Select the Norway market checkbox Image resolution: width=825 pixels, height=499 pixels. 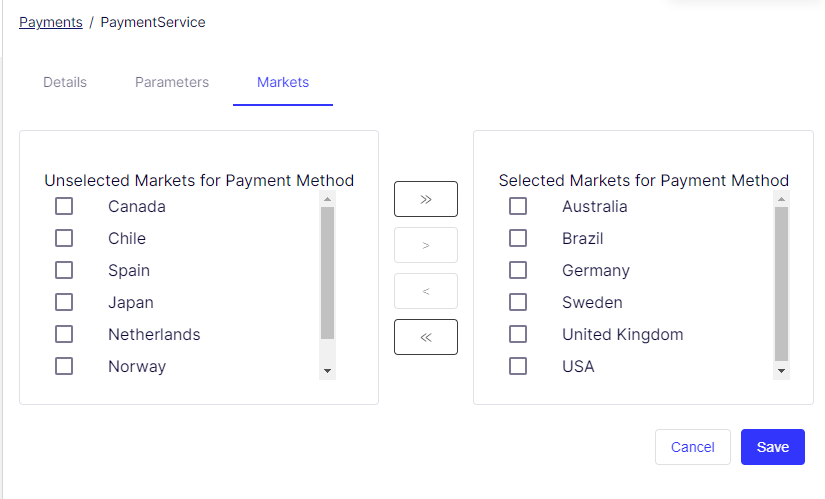click(x=64, y=367)
